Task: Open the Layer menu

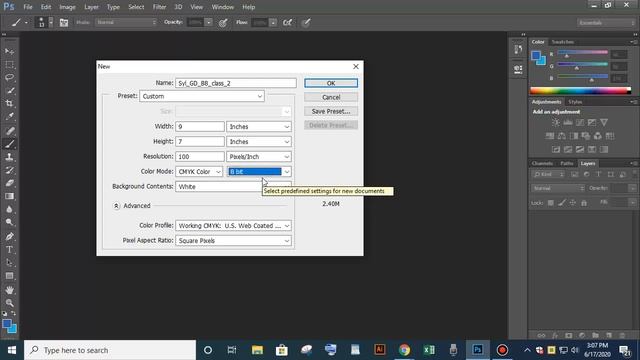Action: (x=91, y=7)
